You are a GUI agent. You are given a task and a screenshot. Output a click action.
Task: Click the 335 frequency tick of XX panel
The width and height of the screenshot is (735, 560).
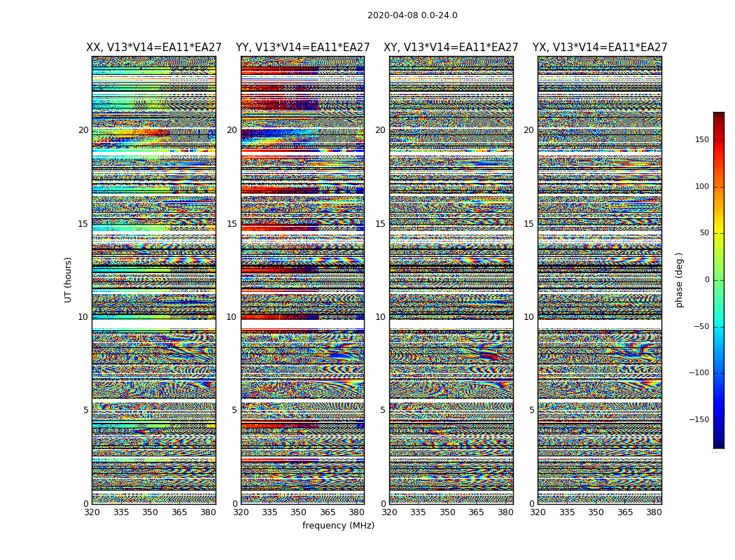pyautogui.click(x=121, y=512)
